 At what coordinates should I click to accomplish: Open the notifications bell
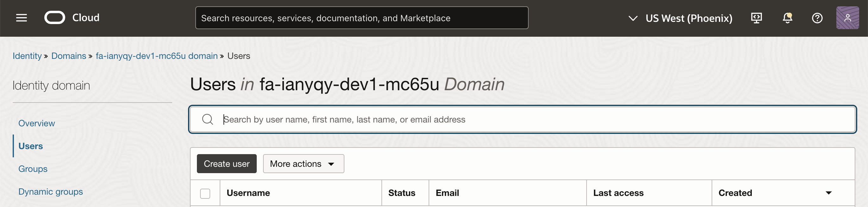(x=787, y=18)
